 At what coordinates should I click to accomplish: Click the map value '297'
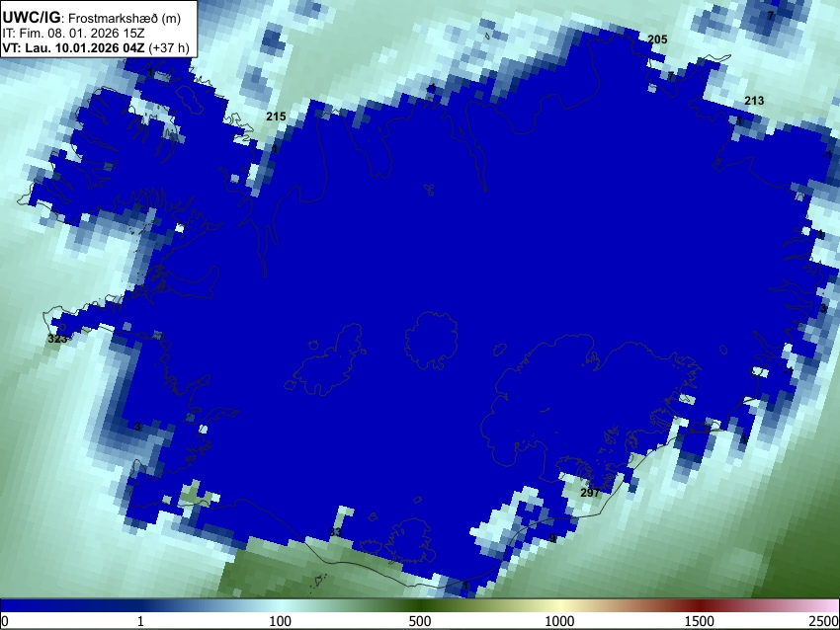(x=590, y=493)
